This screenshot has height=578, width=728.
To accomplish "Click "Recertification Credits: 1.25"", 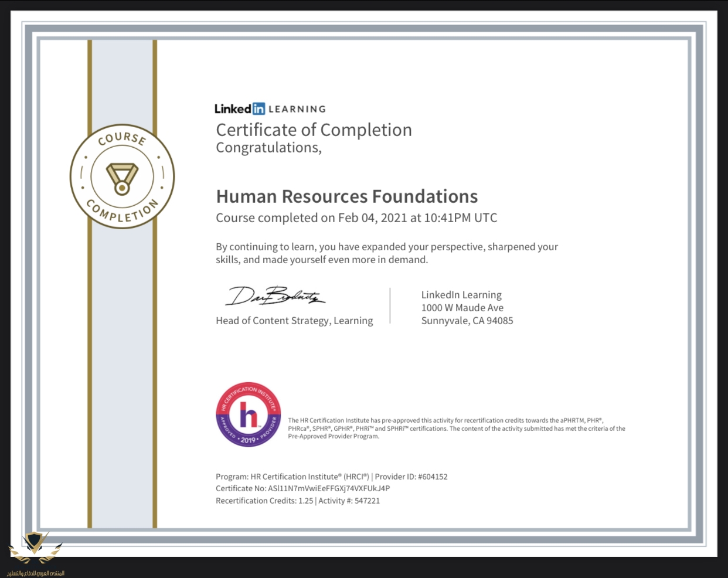I will [x=264, y=501].
